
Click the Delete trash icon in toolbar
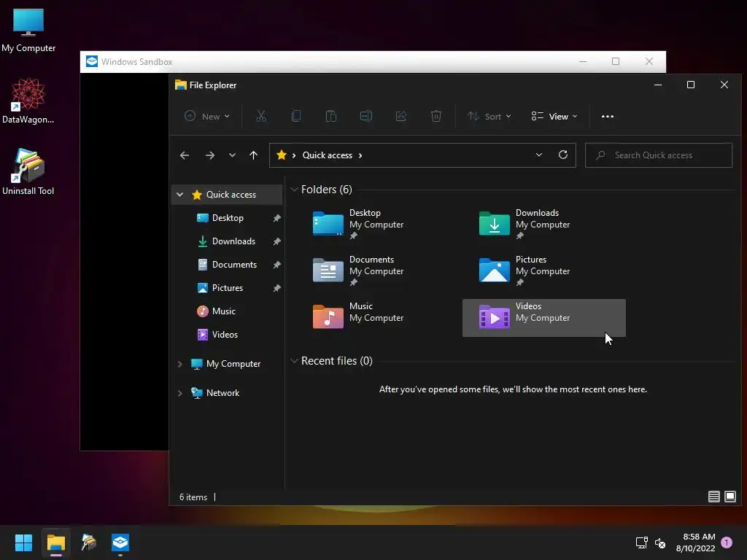[436, 116]
